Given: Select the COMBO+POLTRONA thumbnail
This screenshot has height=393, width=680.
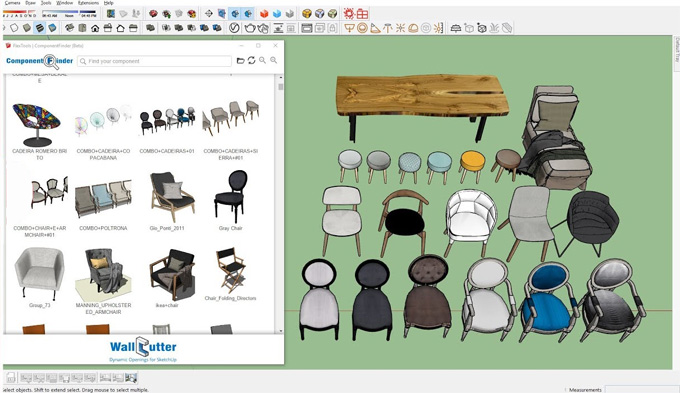Looking at the screenshot, I should point(103,199).
